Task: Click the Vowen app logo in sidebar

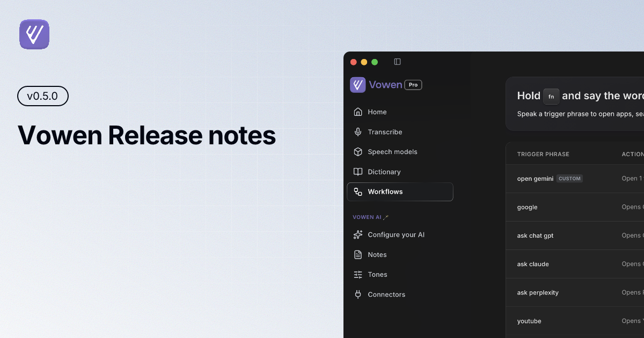Action: coord(358,85)
